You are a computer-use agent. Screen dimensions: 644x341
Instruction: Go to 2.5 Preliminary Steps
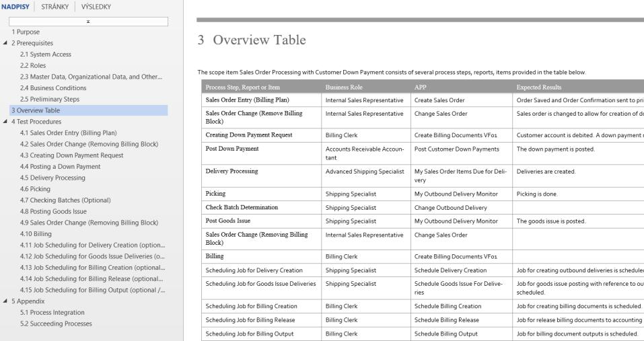click(x=50, y=99)
